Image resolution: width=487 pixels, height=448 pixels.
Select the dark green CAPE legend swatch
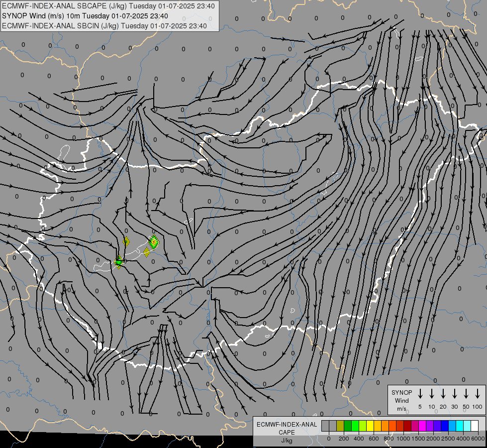point(348,426)
